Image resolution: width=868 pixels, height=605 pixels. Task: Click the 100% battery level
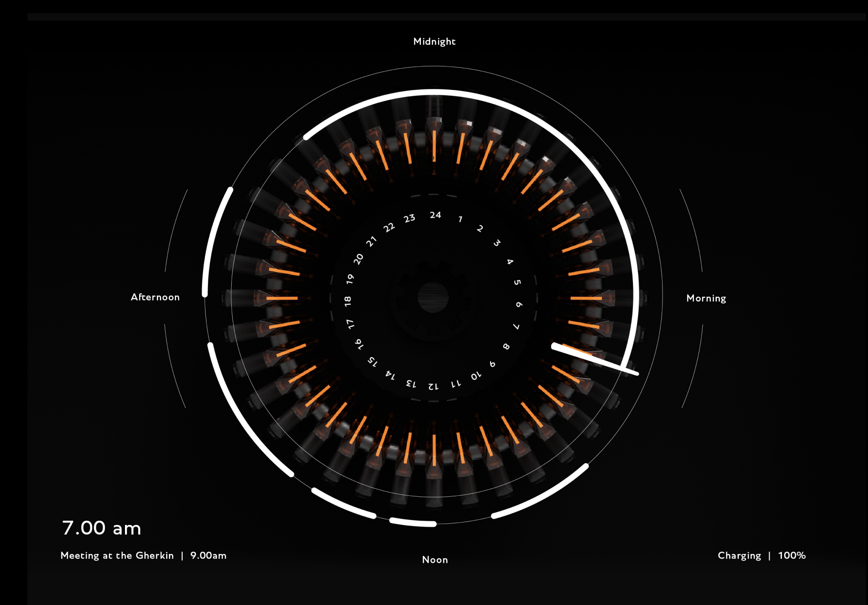click(x=792, y=555)
